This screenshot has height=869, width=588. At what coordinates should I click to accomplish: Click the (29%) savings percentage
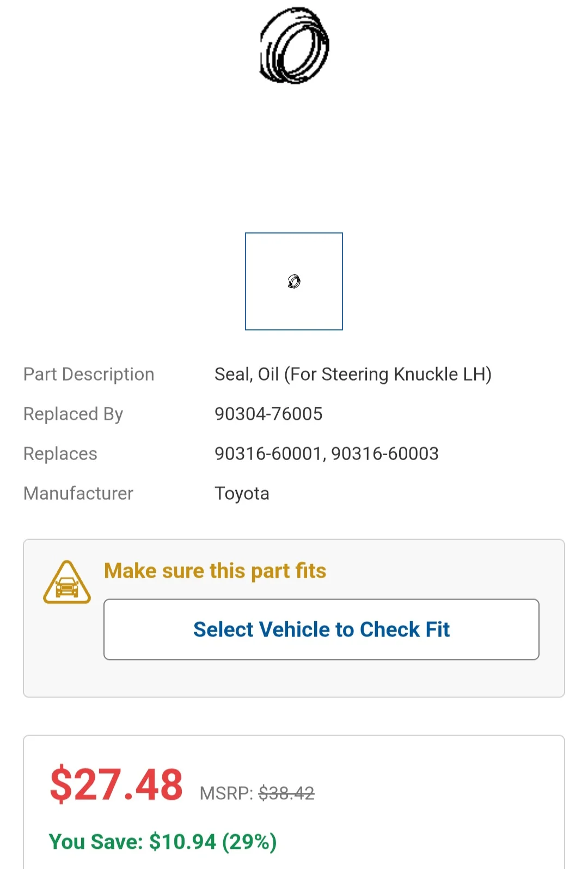pyautogui.click(x=249, y=842)
